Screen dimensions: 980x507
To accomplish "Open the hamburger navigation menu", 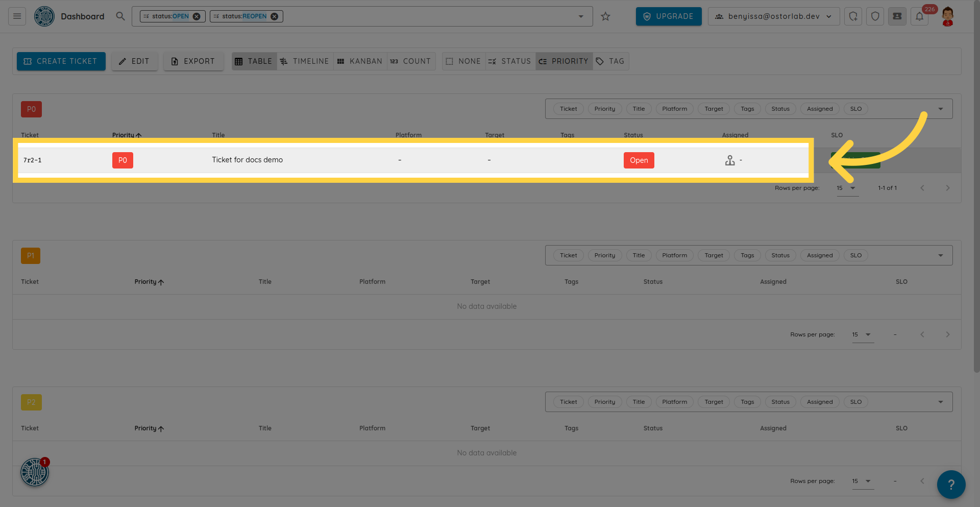I will click(x=17, y=16).
